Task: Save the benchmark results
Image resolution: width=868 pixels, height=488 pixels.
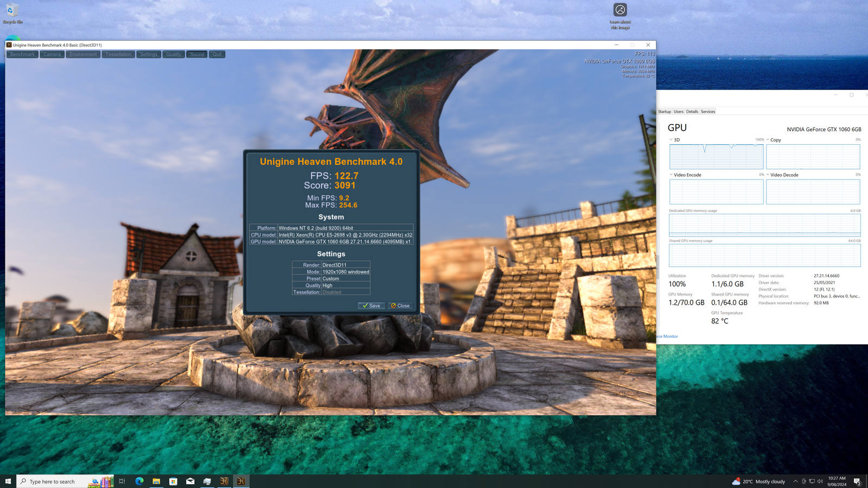Action: [372, 306]
